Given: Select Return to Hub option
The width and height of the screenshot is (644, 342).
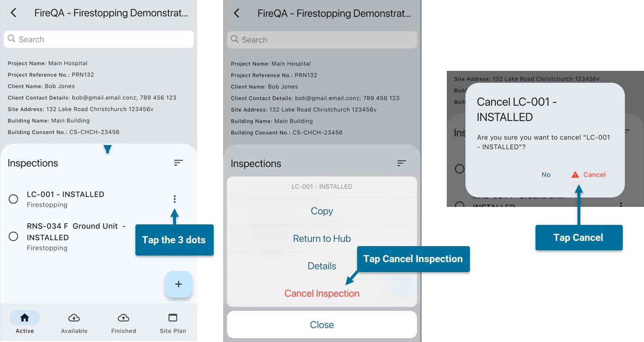Looking at the screenshot, I should pos(322,239).
